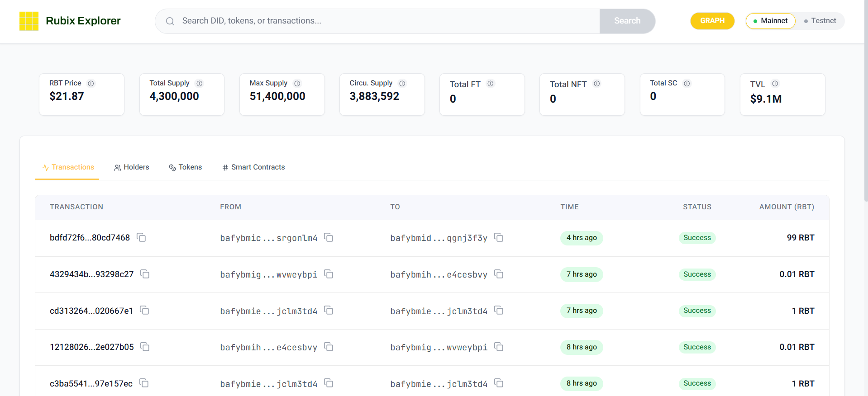Open transaction cd313264...020667e1
Viewport: 868px width, 396px height.
[91, 311]
